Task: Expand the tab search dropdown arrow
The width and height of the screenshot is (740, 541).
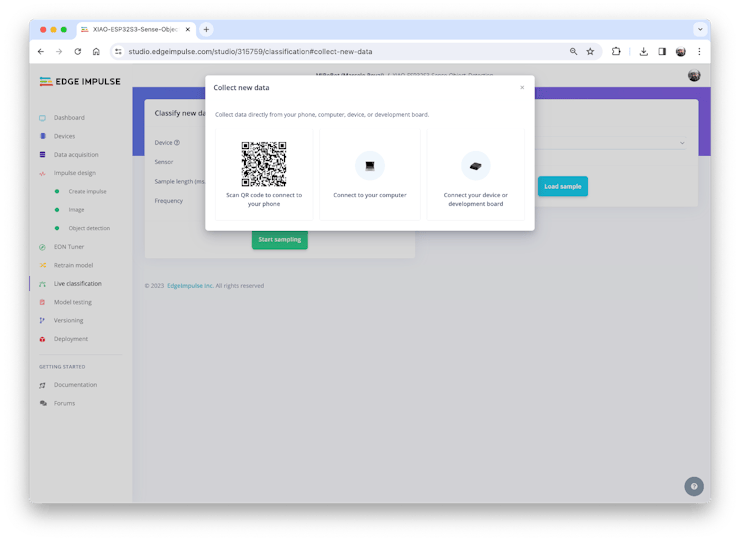Action: pyautogui.click(x=700, y=29)
